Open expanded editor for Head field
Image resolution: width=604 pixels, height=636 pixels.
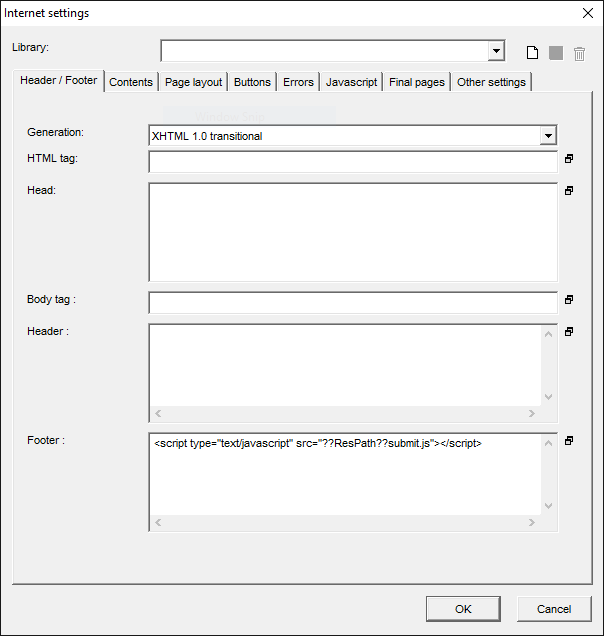pos(569,190)
